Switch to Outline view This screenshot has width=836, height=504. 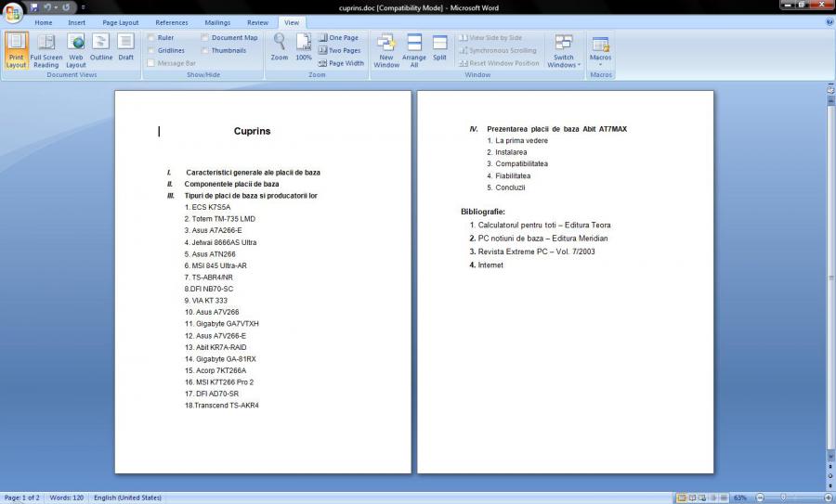pos(101,46)
